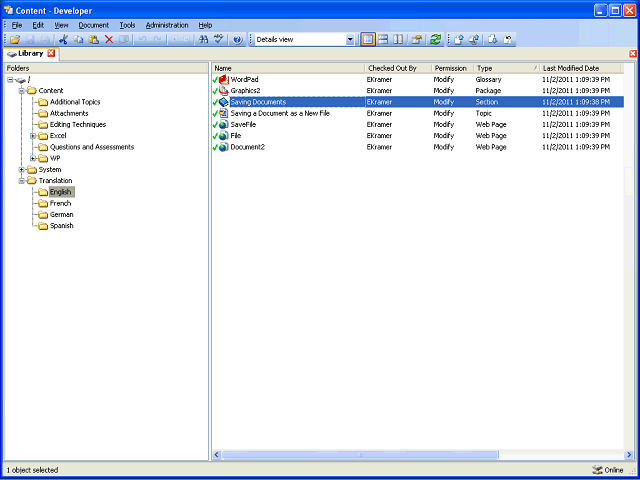This screenshot has width=640, height=480.
Task: Sort by the Name column header
Action: (x=288, y=68)
